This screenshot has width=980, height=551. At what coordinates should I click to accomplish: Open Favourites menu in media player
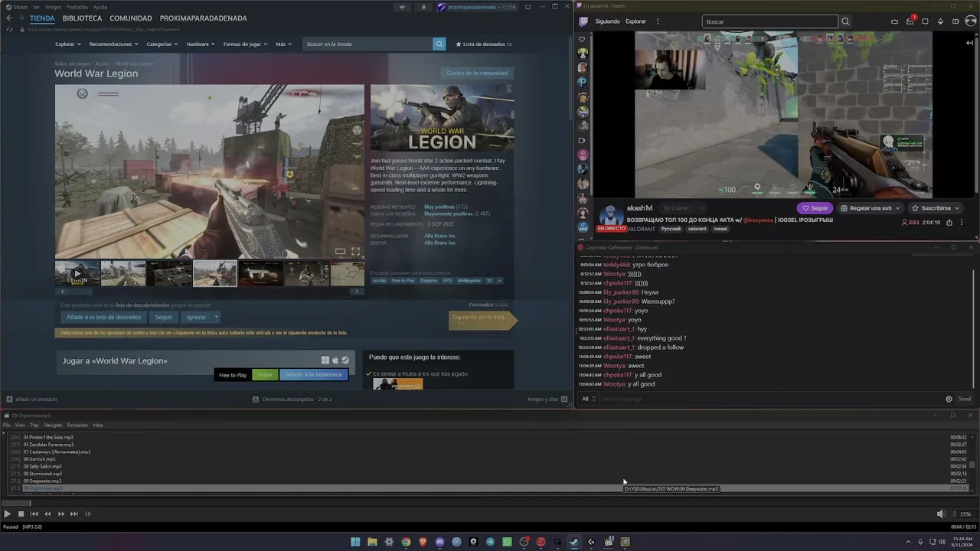click(x=77, y=425)
